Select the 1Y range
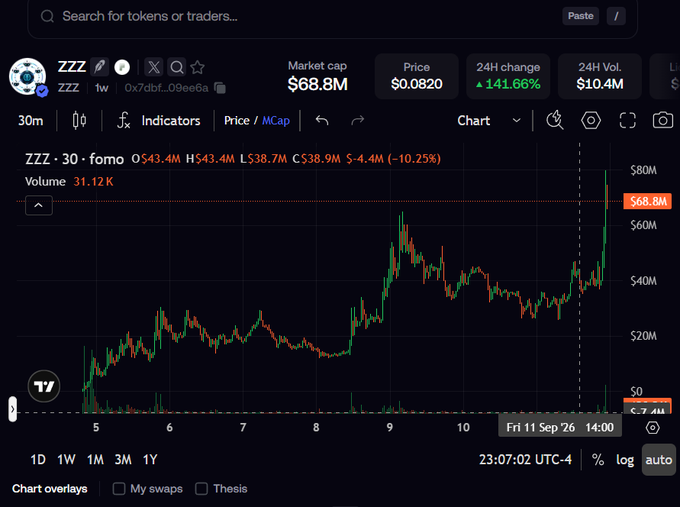The width and height of the screenshot is (680, 507). (150, 460)
